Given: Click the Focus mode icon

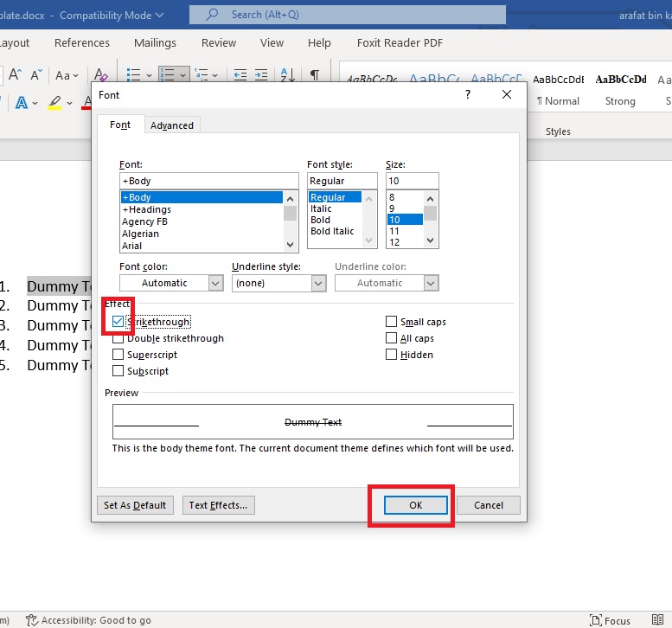Looking at the screenshot, I should [x=596, y=620].
